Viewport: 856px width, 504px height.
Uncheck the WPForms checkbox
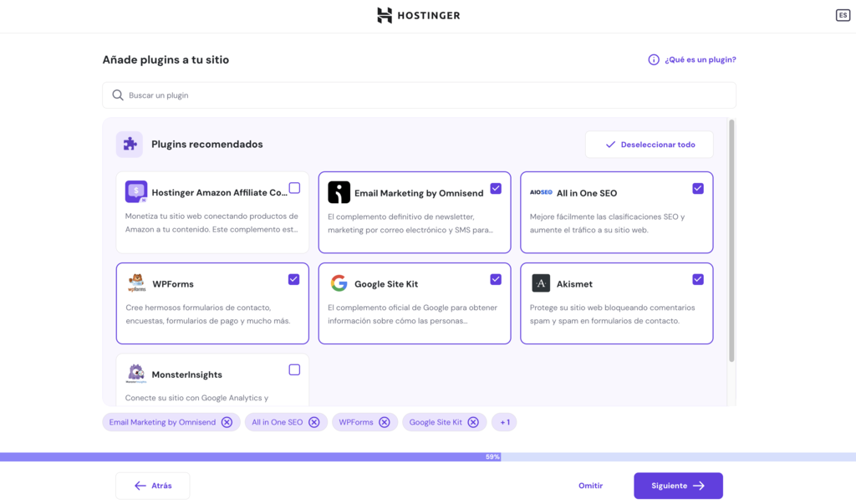point(293,279)
